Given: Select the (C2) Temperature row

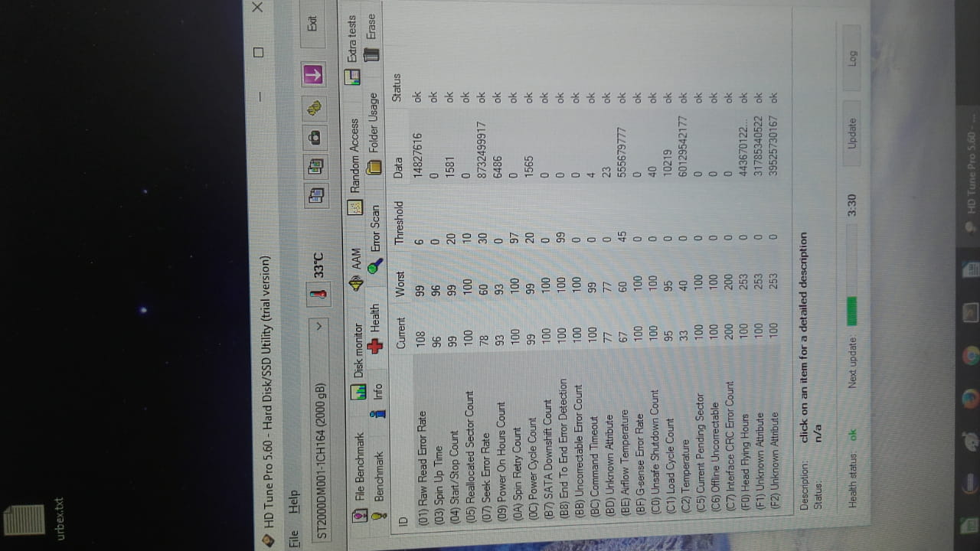Looking at the screenshot, I should point(685,306).
